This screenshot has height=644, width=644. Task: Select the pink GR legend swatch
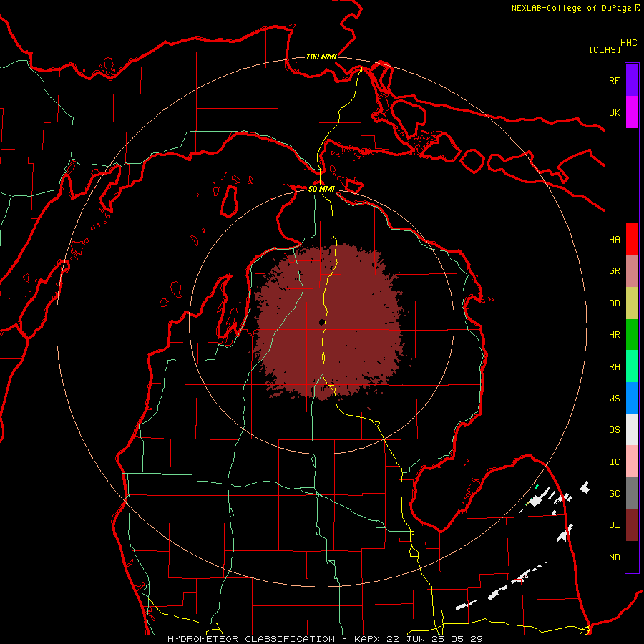point(632,271)
